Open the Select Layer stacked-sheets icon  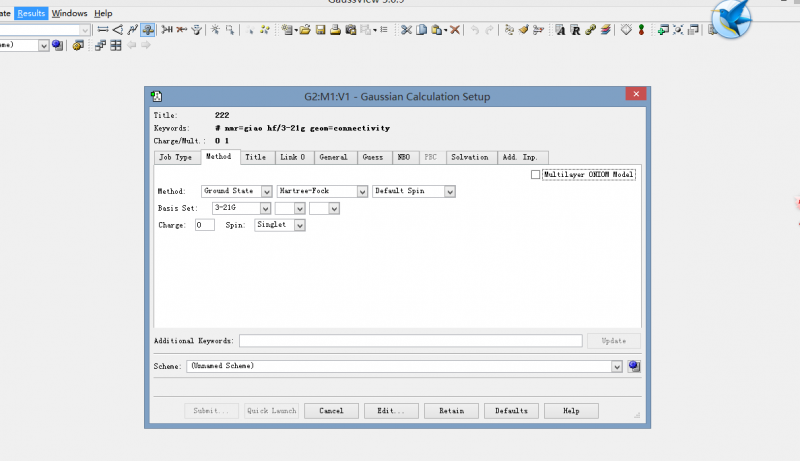point(606,30)
